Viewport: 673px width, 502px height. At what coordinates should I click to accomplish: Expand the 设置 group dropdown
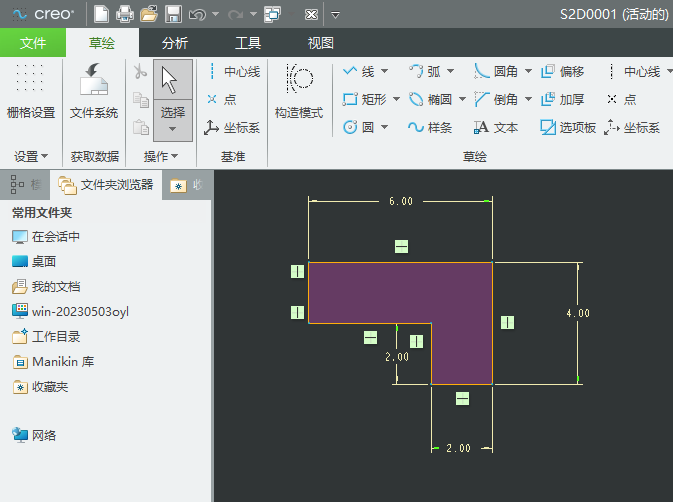click(x=31, y=157)
